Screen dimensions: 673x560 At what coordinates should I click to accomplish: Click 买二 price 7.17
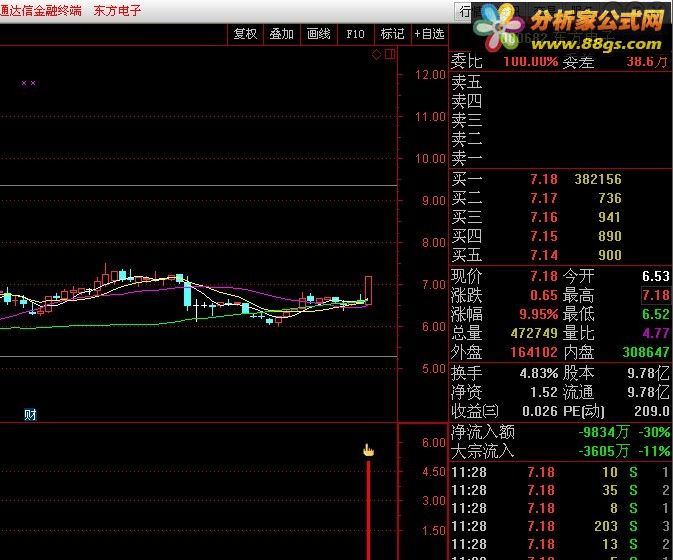tap(543, 198)
